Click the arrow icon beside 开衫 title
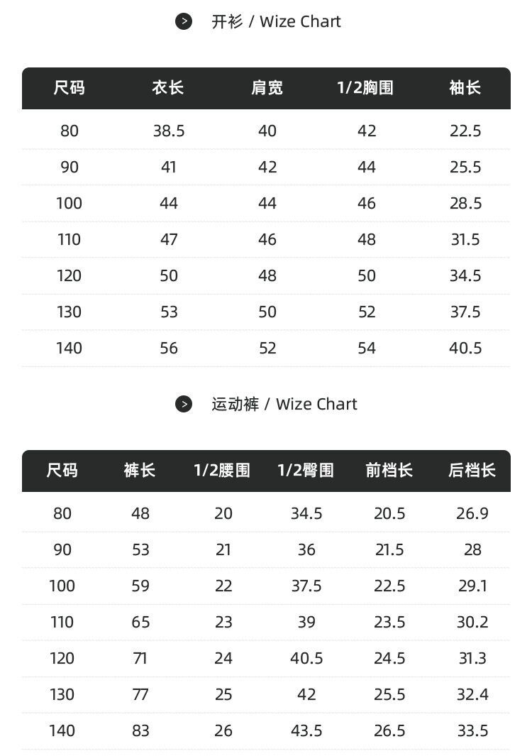532x756 pixels. pyautogui.click(x=184, y=21)
